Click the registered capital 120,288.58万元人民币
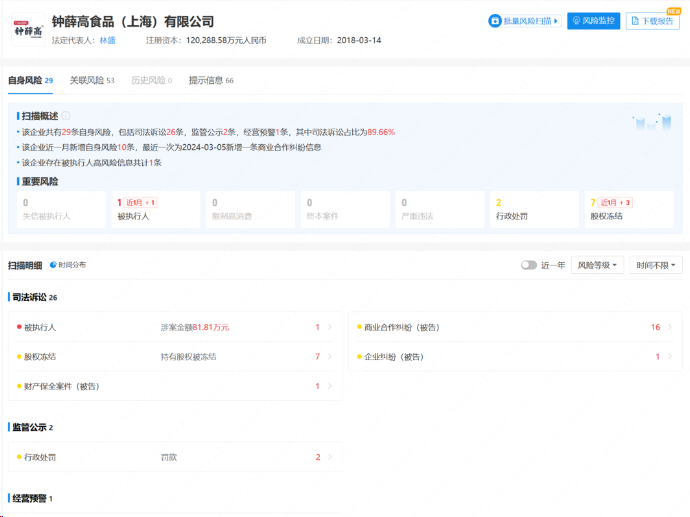This screenshot has width=690, height=517. 226,40
